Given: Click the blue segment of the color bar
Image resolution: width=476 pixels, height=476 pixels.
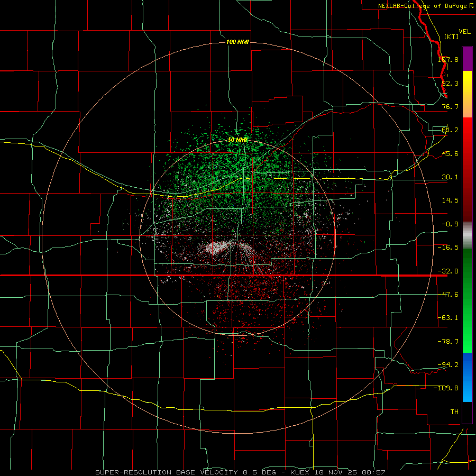Looking at the screenshot, I should click(467, 377).
